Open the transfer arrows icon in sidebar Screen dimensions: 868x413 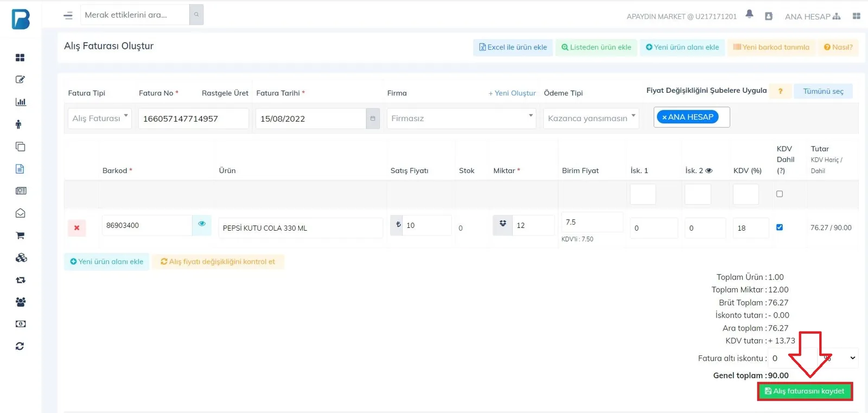(x=21, y=280)
